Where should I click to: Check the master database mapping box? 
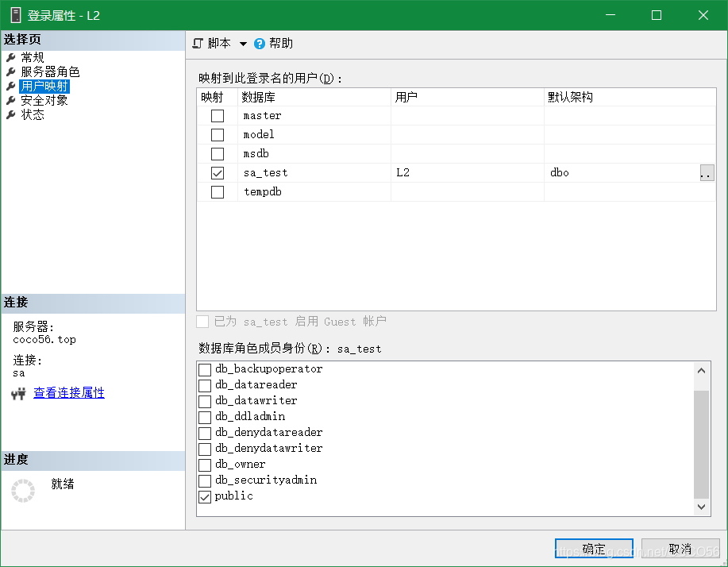pos(218,116)
